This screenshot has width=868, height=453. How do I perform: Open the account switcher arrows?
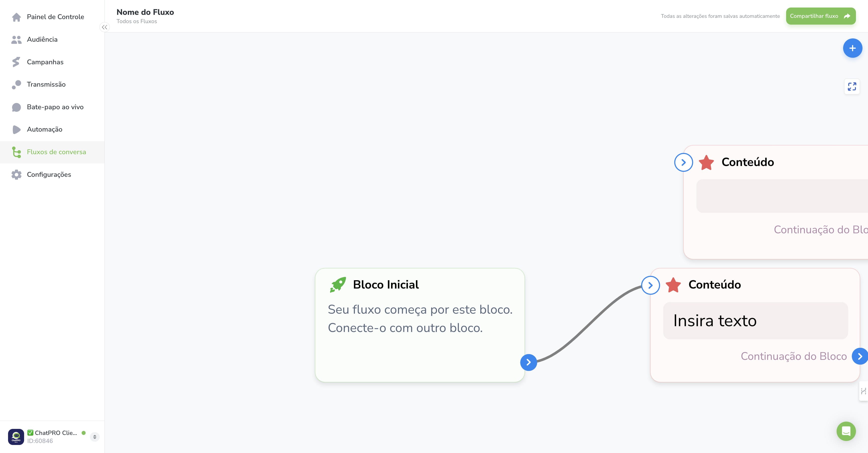95,437
